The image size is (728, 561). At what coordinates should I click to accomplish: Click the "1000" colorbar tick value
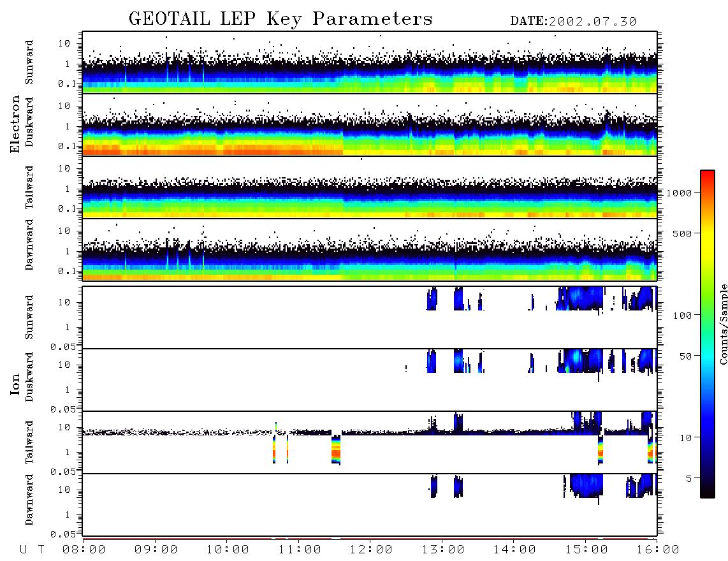click(679, 193)
